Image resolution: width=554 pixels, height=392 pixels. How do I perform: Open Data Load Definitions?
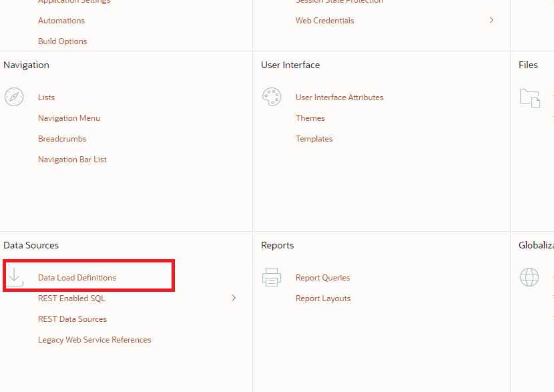(77, 278)
